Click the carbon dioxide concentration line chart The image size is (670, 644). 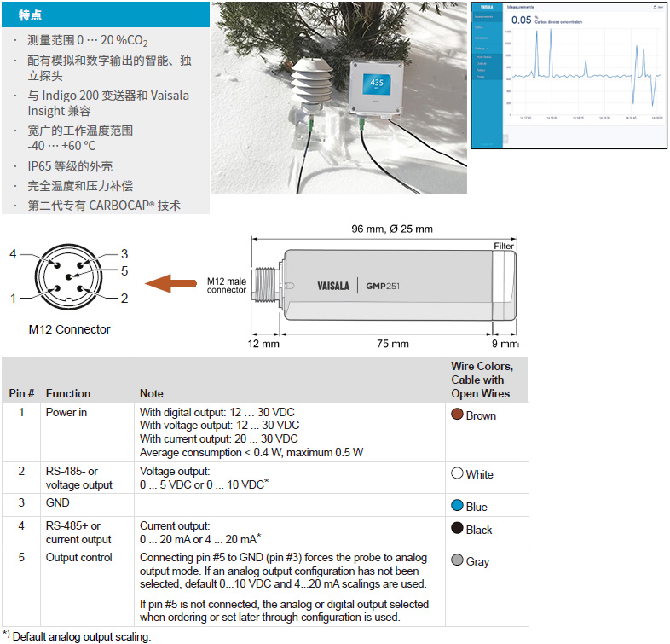(585, 73)
